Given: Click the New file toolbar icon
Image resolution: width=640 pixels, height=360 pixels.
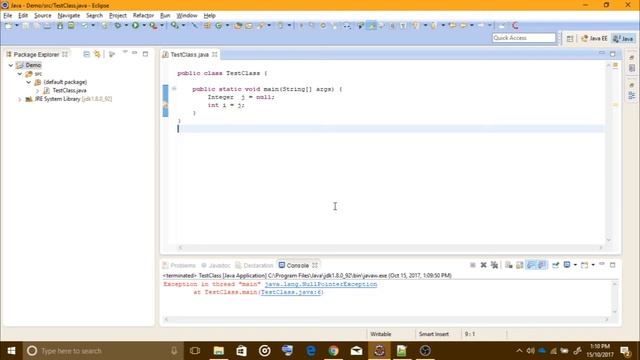Looking at the screenshot, I should 8,25.
